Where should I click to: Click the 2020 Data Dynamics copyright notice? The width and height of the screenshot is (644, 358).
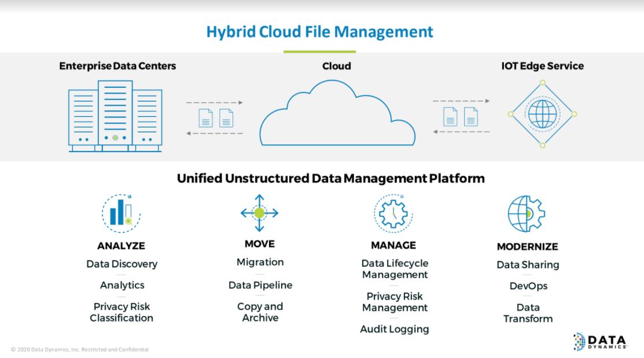[80, 349]
